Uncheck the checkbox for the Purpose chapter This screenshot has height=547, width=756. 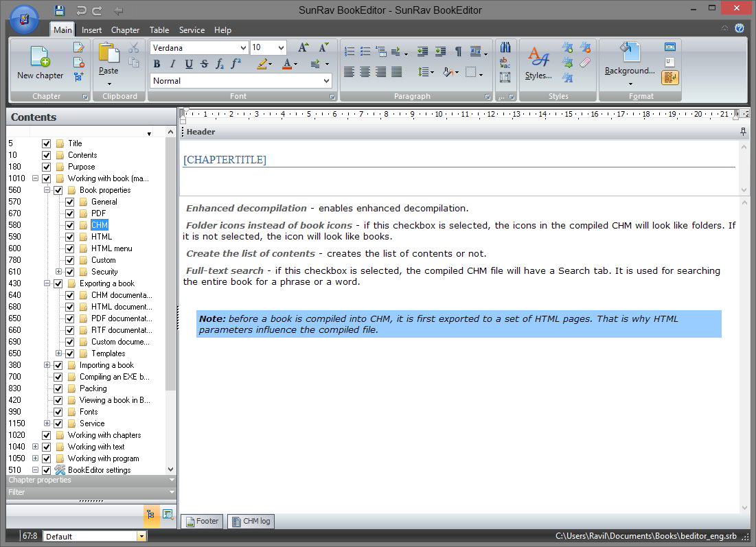click(x=46, y=167)
